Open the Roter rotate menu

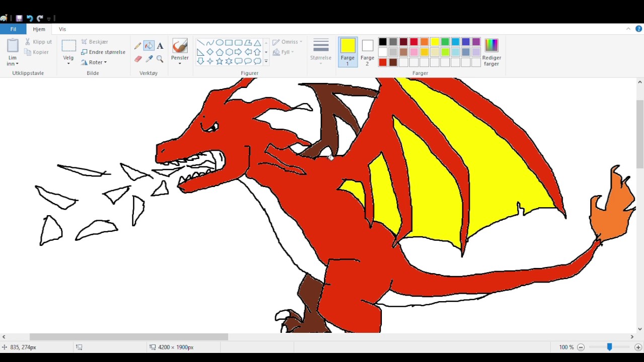click(94, 62)
